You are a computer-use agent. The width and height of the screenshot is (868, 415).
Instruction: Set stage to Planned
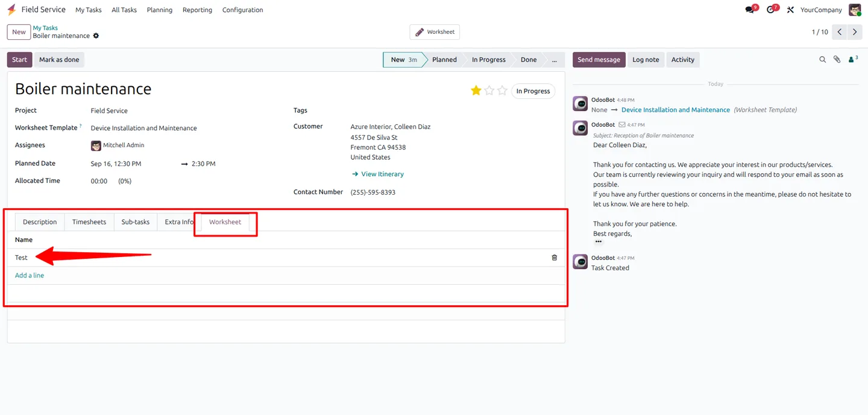tap(444, 60)
